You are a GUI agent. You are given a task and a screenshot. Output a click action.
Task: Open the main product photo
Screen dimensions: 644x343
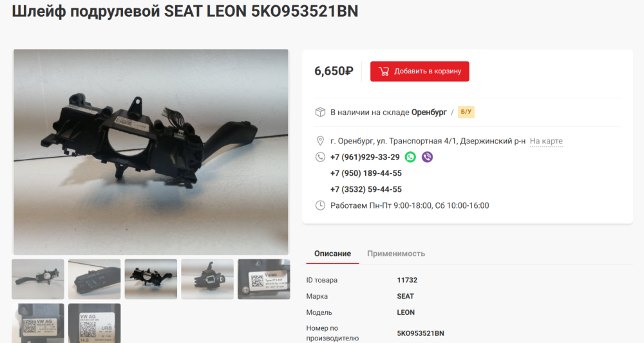pos(151,153)
